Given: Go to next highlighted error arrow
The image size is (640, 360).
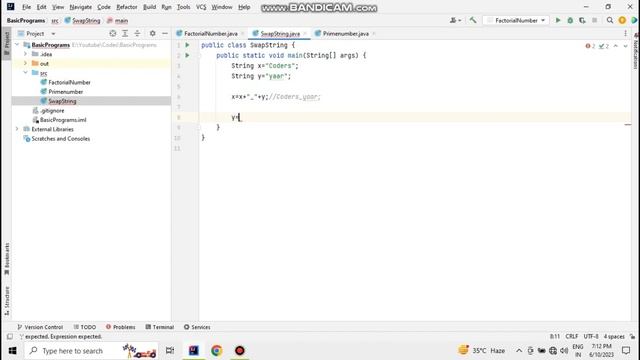Looking at the screenshot, I should click(x=625, y=46).
